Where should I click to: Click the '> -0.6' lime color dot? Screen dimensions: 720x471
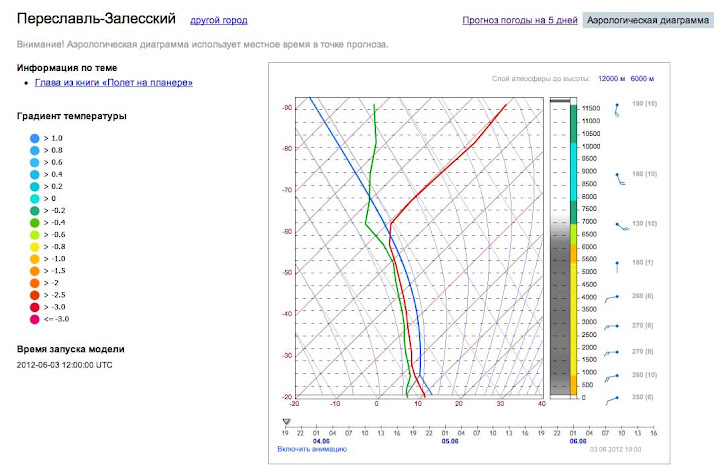tap(34, 235)
